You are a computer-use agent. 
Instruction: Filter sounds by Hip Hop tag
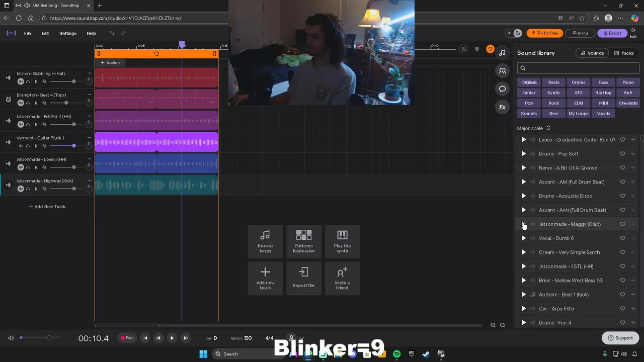click(603, 93)
